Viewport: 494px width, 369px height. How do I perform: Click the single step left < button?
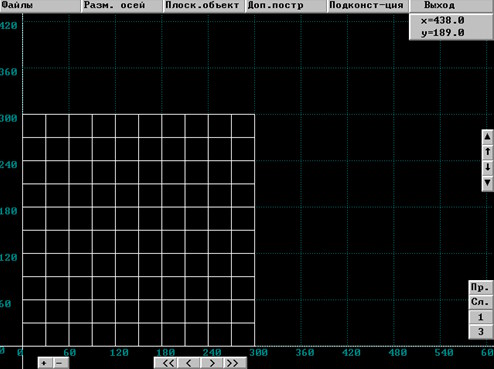tap(189, 363)
